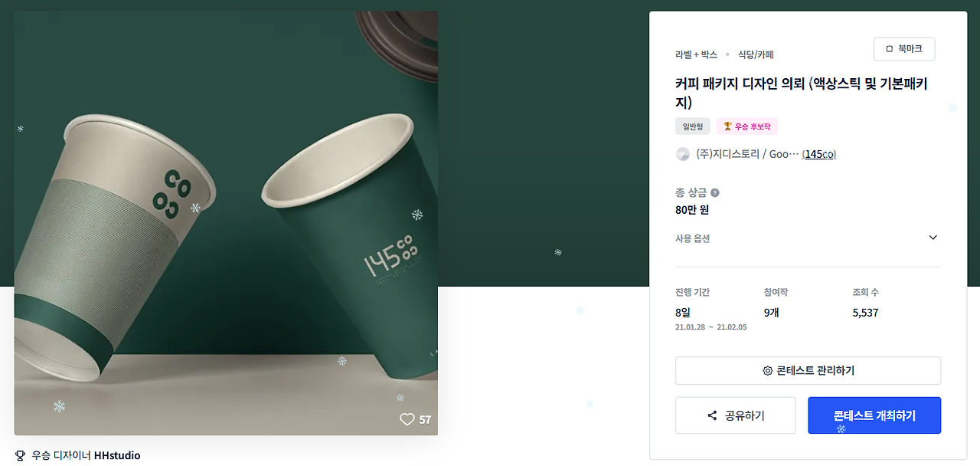Click the share icon in 공유하기
Image resolution: width=980 pixels, height=466 pixels.
click(x=712, y=415)
